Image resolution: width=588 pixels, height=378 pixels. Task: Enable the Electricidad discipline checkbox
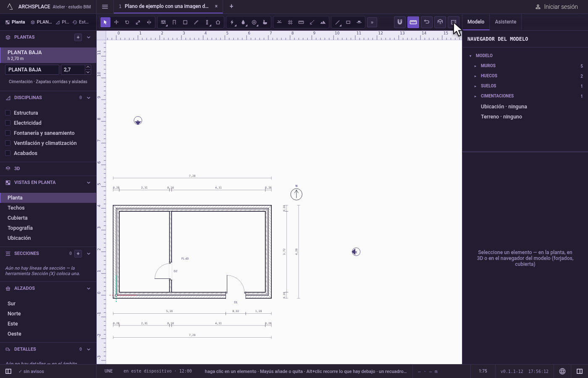(x=8, y=123)
